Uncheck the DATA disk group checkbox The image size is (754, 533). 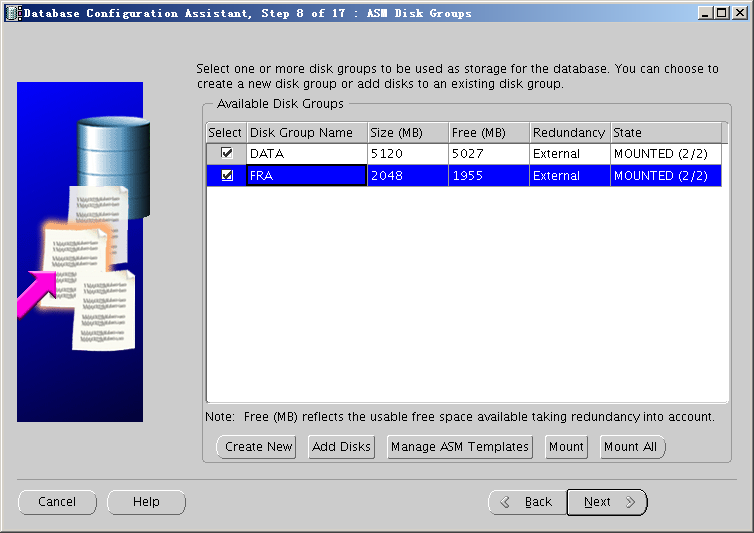point(227,154)
